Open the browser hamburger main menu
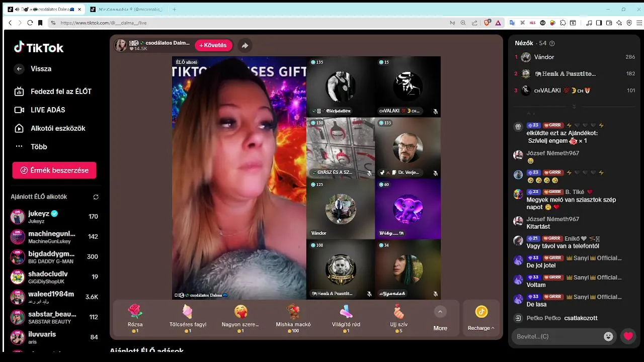Viewport: 644px width, 362px height. (x=639, y=23)
